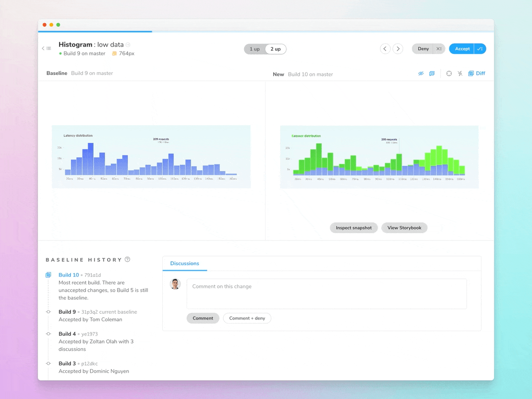Image resolution: width=532 pixels, height=399 pixels.
Task: Open the Accept batch options dropdown
Action: pos(480,49)
